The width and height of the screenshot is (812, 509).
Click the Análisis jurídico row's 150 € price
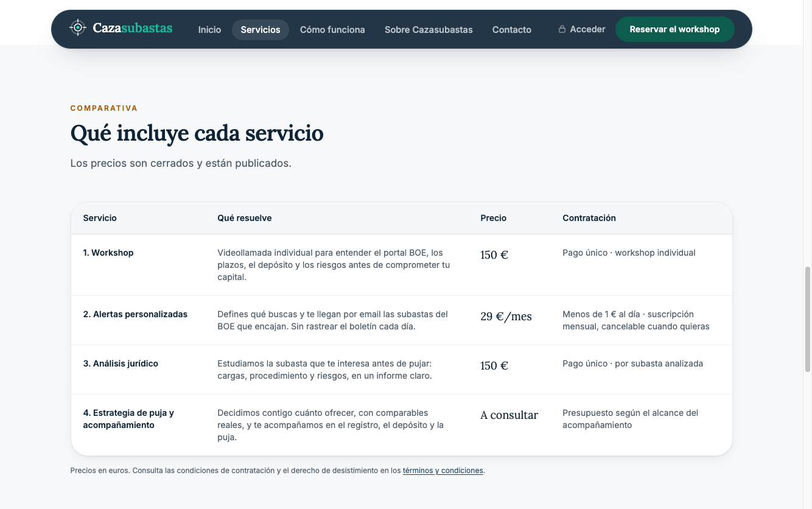tap(494, 366)
